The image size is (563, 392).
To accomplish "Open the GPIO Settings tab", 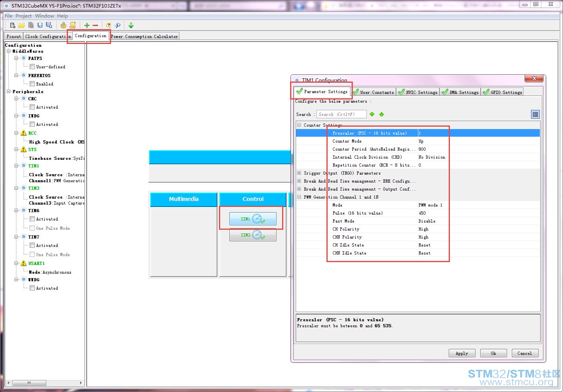I will pos(503,92).
